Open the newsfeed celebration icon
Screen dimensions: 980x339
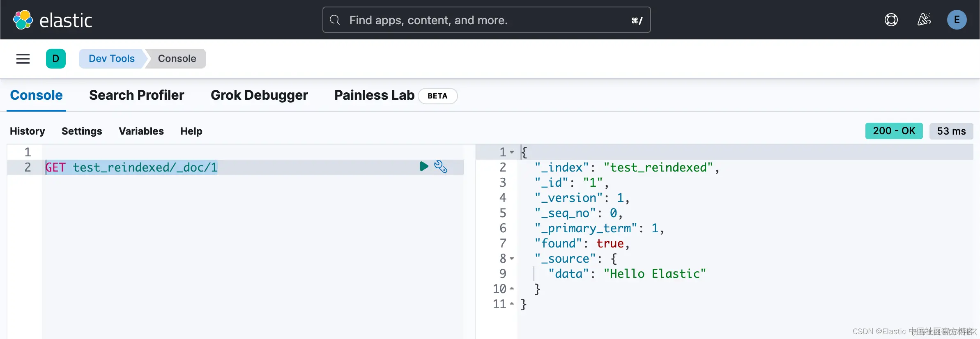point(924,20)
